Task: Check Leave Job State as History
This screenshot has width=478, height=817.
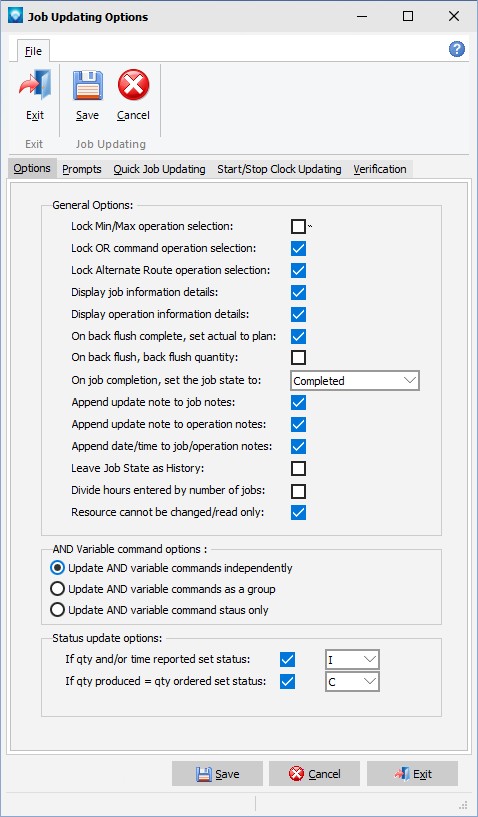Action: coord(299,468)
